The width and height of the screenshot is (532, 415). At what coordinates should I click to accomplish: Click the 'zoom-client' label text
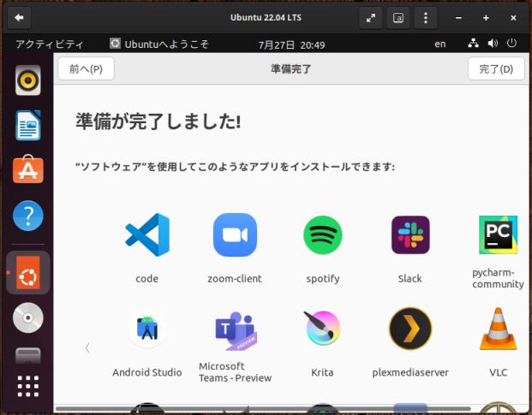click(235, 278)
